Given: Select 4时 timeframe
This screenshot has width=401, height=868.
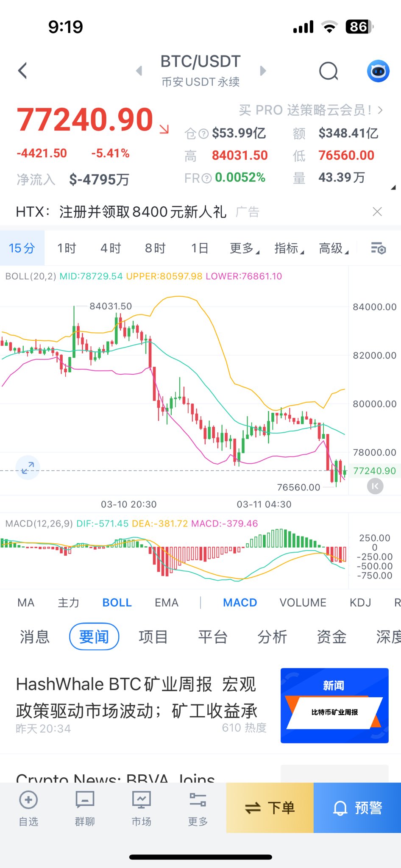Looking at the screenshot, I should click(111, 248).
